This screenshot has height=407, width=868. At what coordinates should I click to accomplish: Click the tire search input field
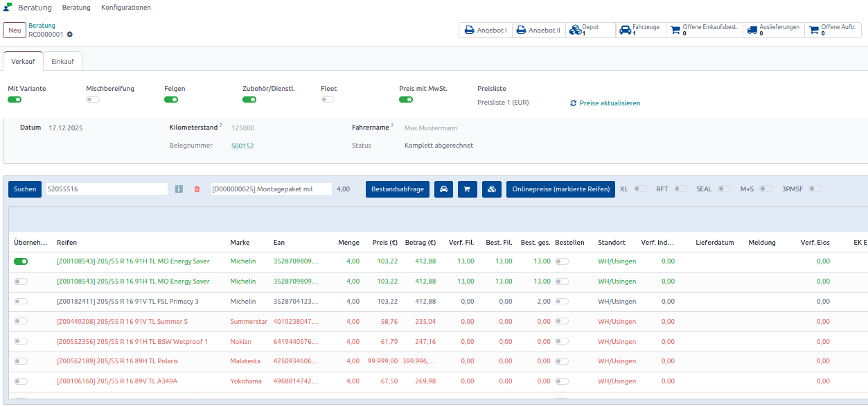click(x=106, y=189)
